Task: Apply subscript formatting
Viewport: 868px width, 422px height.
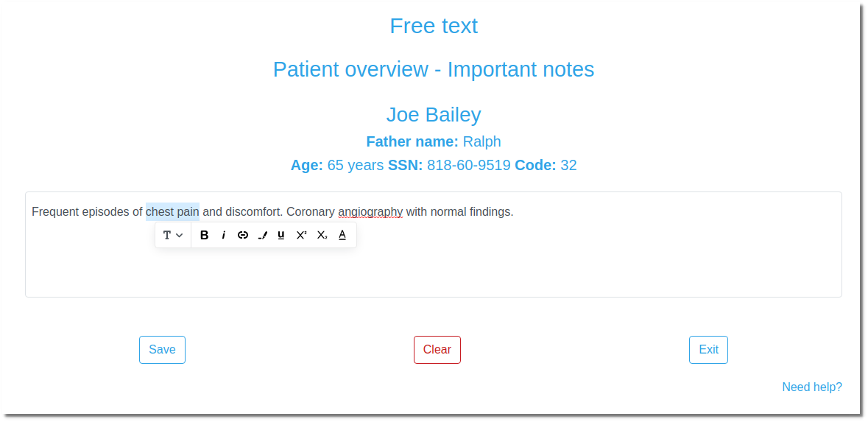Action: pyautogui.click(x=322, y=236)
